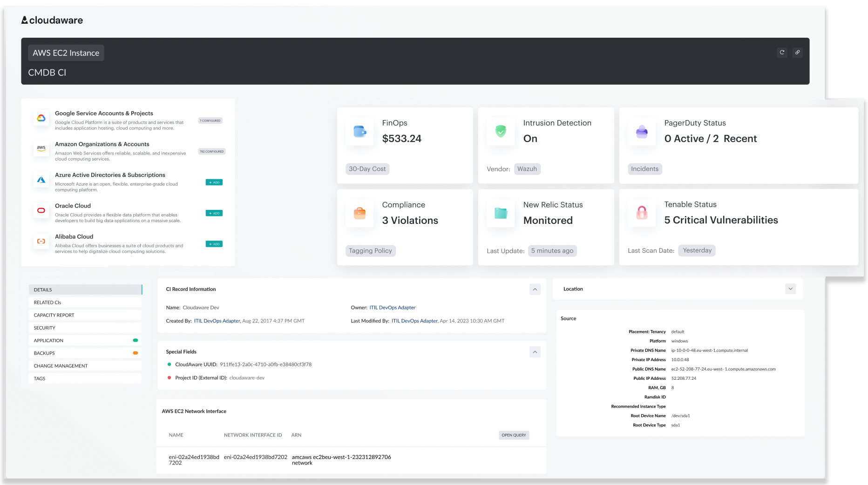Click the Amazon Organizations & Accounts title
This screenshot has width=868, height=485.
tap(102, 144)
